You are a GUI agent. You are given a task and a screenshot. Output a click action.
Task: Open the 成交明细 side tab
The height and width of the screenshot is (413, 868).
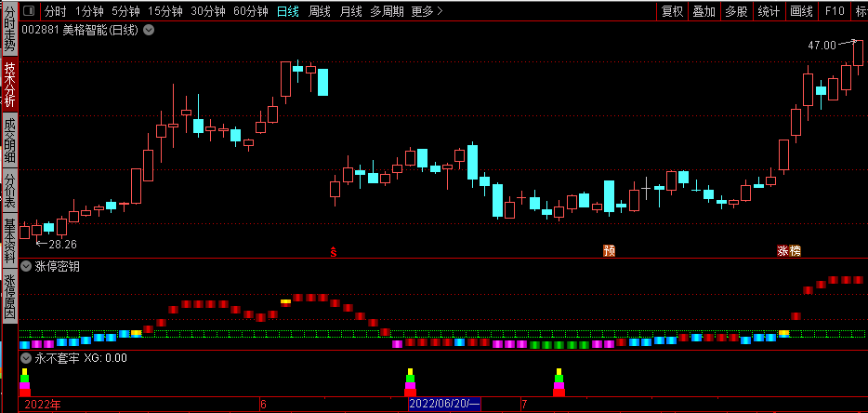10,140
